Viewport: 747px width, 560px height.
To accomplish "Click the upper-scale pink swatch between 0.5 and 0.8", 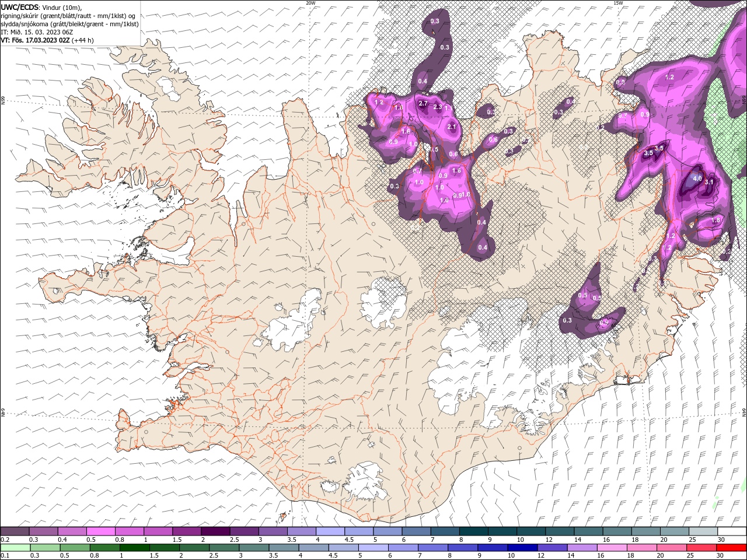I will click(x=100, y=531).
